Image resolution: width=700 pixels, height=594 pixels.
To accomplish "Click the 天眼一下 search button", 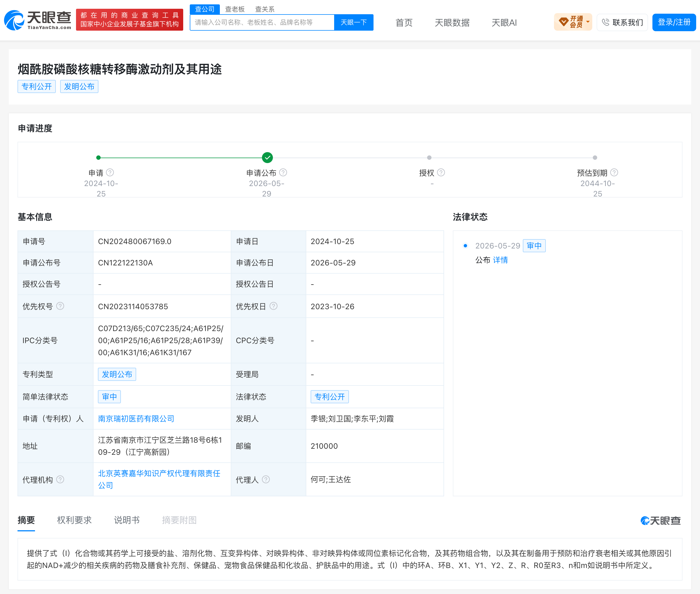I will click(x=354, y=22).
